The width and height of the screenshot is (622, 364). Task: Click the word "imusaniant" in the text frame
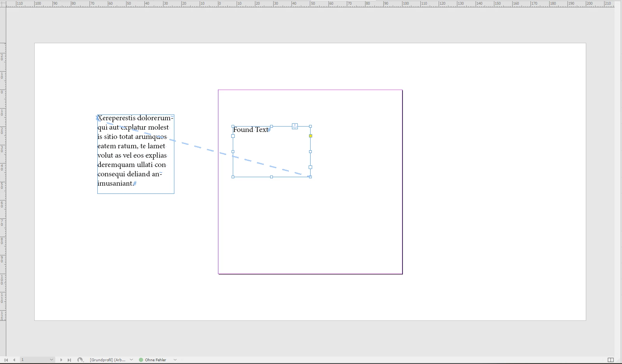pyautogui.click(x=115, y=183)
